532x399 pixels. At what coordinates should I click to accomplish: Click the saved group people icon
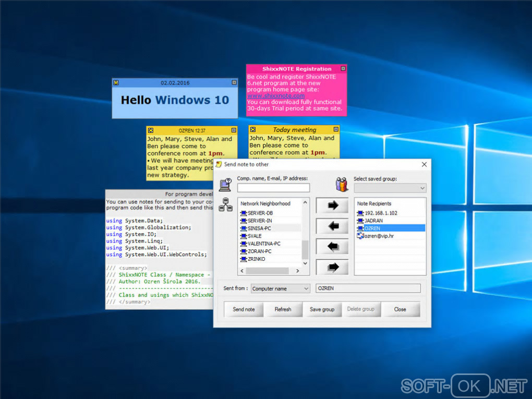tap(342, 184)
